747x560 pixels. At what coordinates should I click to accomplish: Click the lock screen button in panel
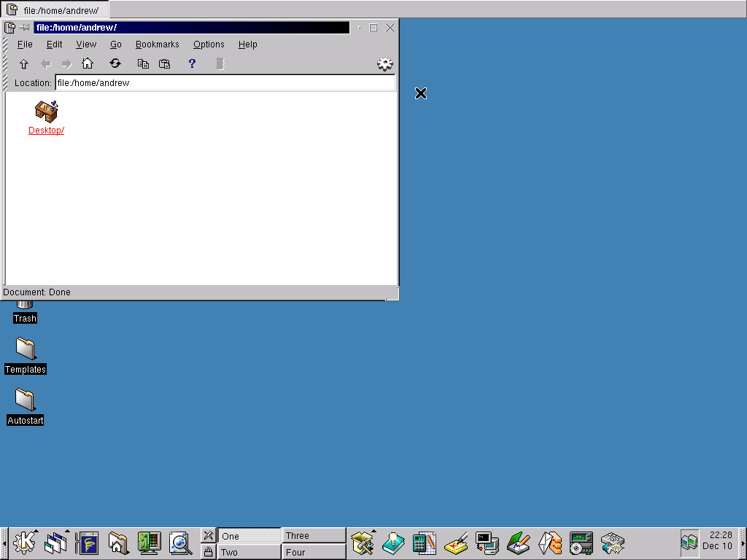208,552
